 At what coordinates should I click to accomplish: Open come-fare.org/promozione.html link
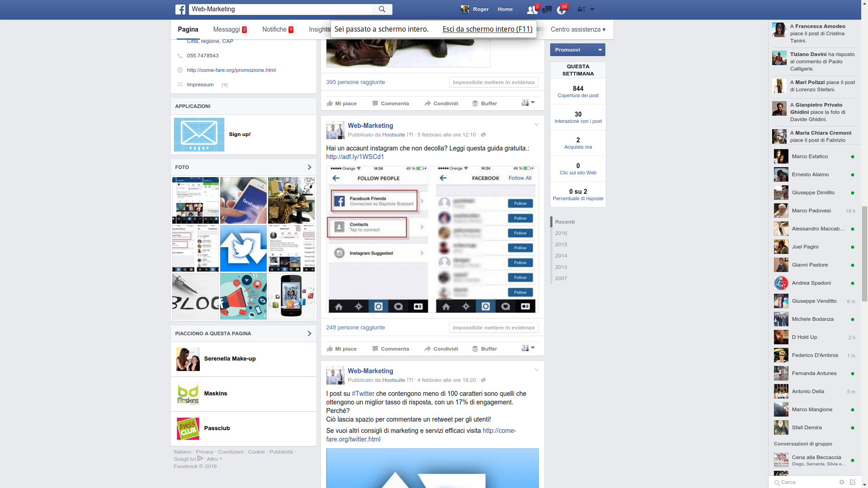231,70
